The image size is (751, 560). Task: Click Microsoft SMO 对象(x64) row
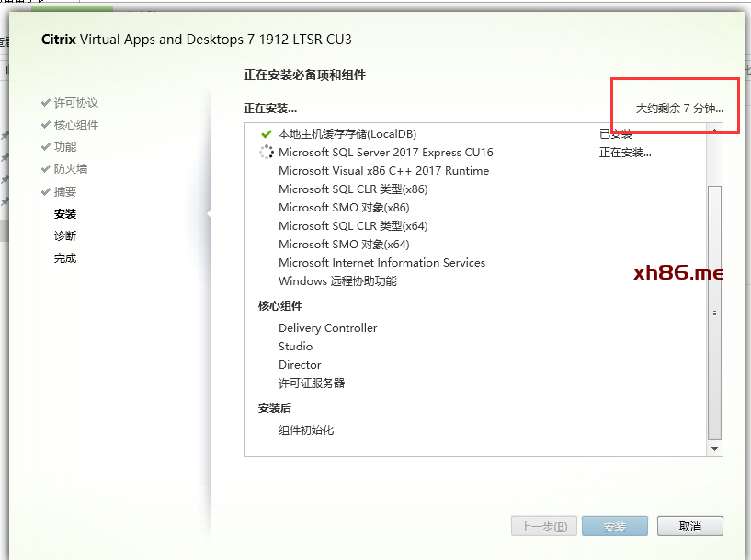click(344, 245)
